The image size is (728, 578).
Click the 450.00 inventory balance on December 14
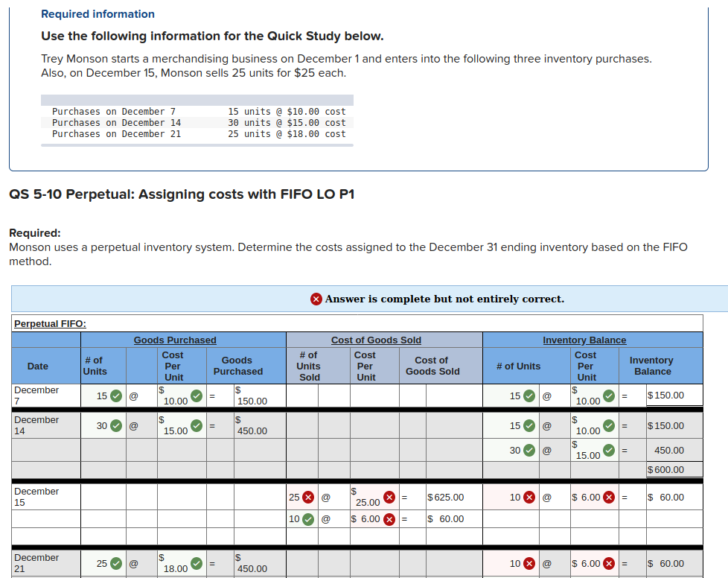(669, 450)
